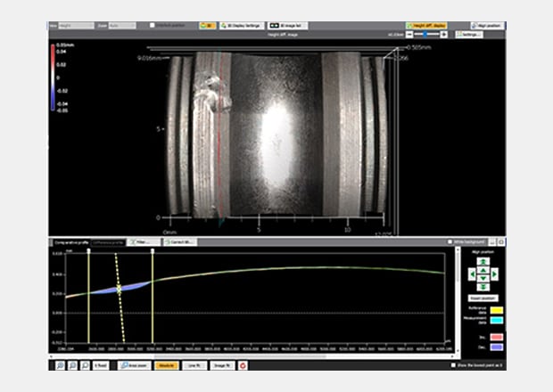
Task: Toggle the Interlock position checkbox
Action: point(153,26)
